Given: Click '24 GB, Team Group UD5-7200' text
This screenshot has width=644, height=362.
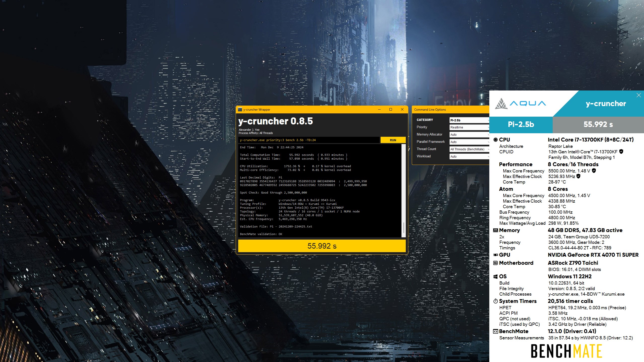Looking at the screenshot, I should pyautogui.click(x=579, y=237).
